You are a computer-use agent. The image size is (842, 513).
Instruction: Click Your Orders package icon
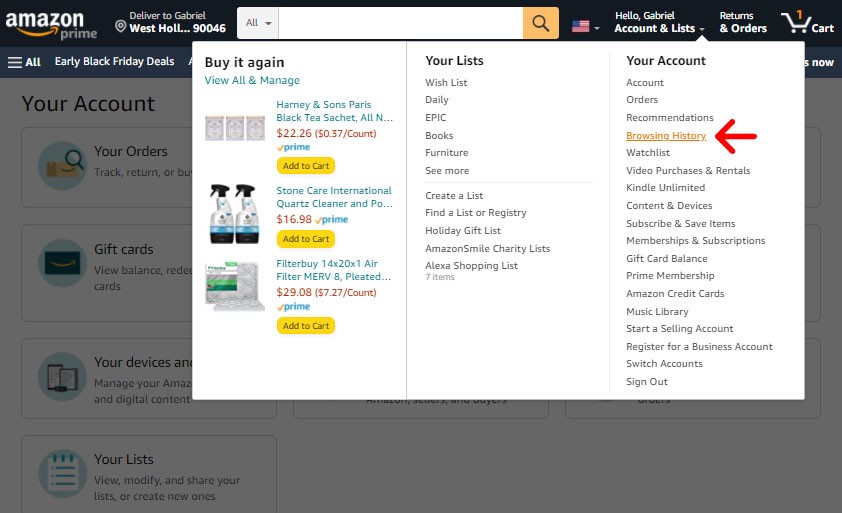(63, 165)
